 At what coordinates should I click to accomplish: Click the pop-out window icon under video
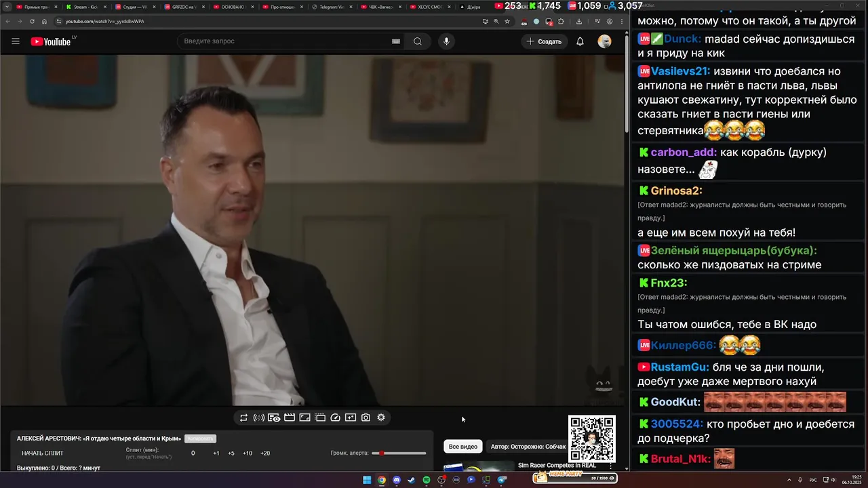(320, 418)
